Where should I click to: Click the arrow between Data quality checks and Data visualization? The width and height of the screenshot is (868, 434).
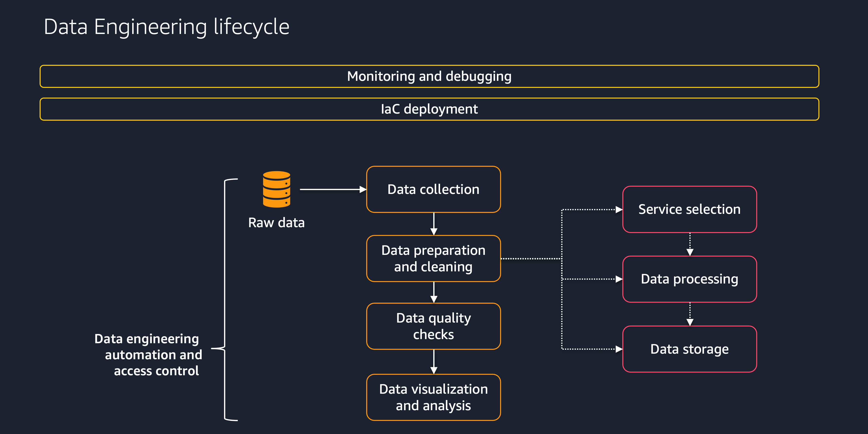[x=434, y=362]
